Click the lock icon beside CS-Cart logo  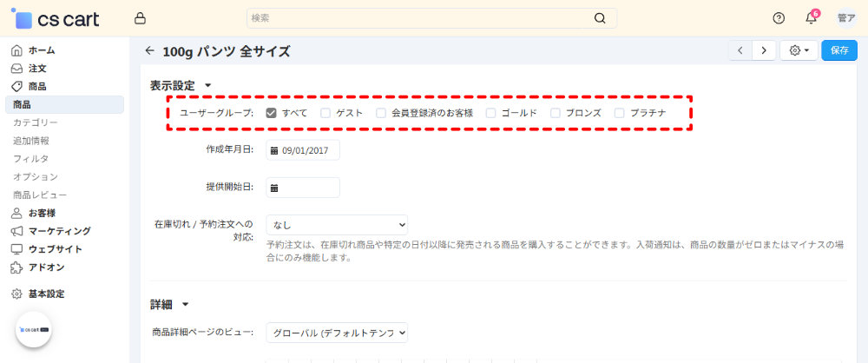point(140,18)
